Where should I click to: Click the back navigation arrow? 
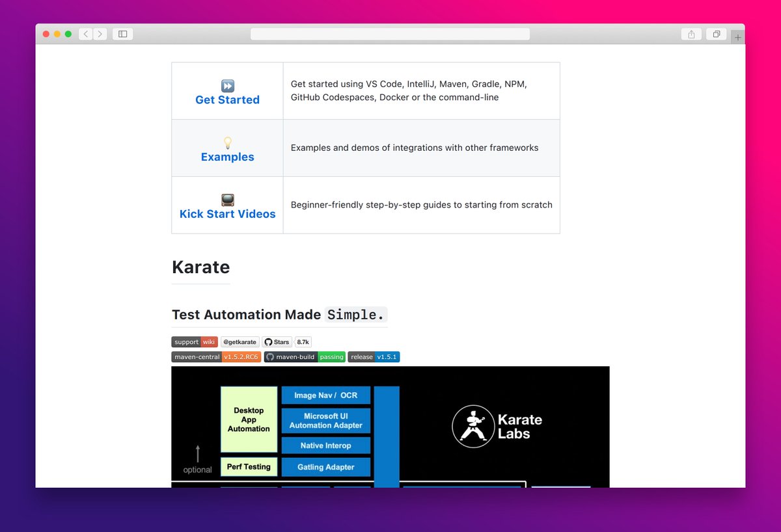coord(85,34)
